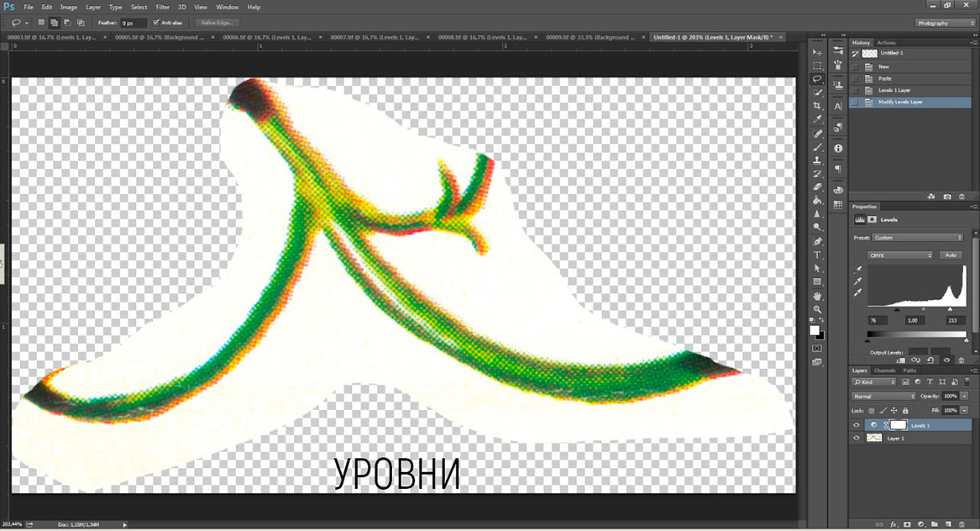Select the Move tool
980x531 pixels.
click(817, 53)
